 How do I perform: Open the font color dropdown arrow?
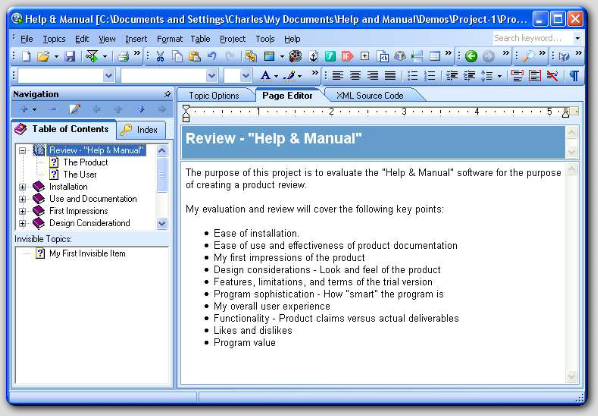(276, 76)
